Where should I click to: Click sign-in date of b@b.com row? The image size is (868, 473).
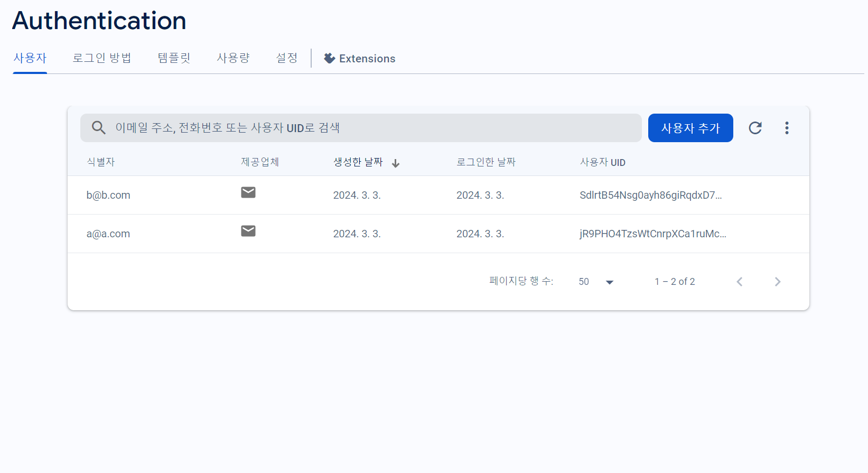480,195
